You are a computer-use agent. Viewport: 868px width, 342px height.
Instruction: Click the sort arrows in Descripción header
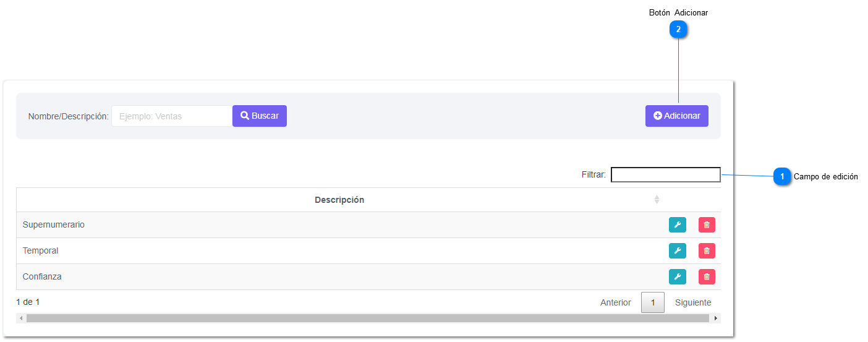pyautogui.click(x=657, y=200)
